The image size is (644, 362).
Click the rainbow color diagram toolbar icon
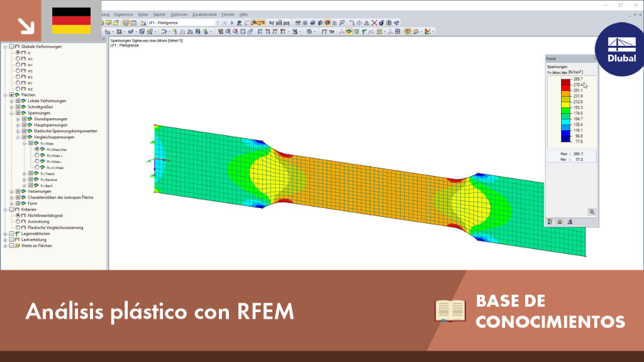428,31
